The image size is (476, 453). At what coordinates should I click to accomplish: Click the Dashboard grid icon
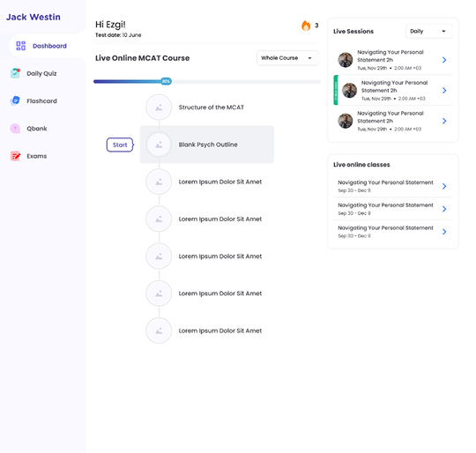[x=20, y=46]
